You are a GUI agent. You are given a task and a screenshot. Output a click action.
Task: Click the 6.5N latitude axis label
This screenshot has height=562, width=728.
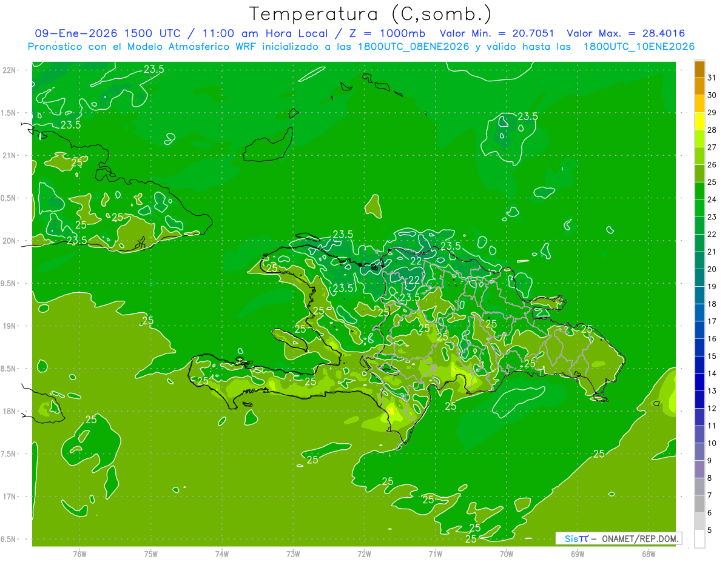coord(9,540)
